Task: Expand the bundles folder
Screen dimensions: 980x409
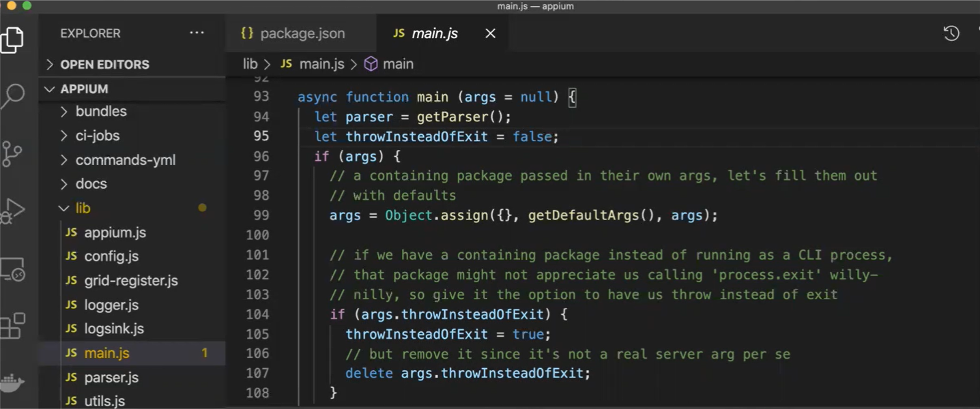Action: click(100, 111)
